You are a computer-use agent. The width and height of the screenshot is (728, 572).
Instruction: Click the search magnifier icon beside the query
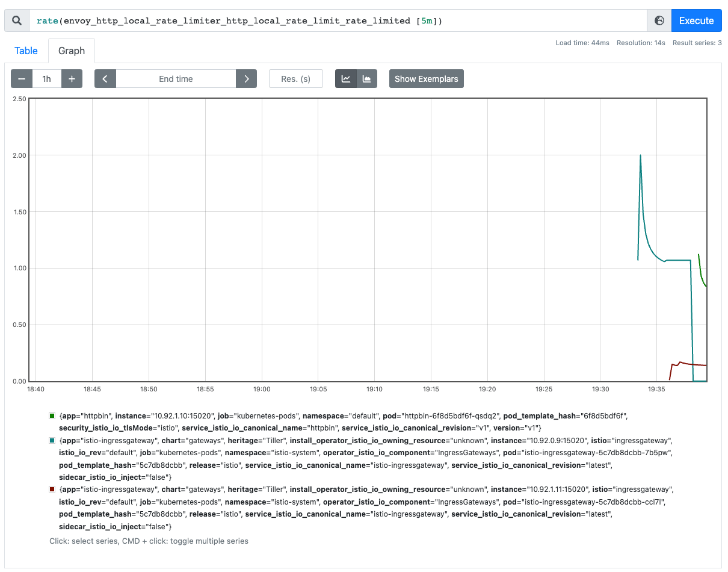(x=16, y=20)
